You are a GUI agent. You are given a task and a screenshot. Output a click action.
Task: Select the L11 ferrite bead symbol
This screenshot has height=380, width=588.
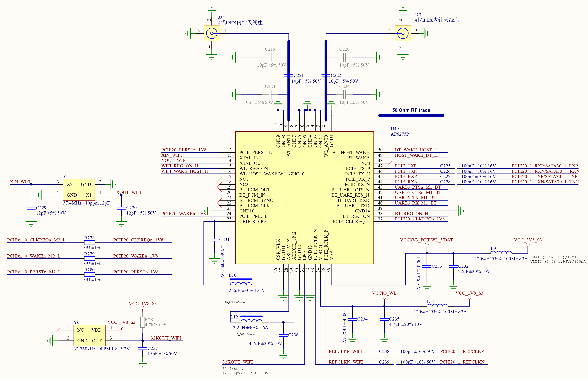pos(437,305)
